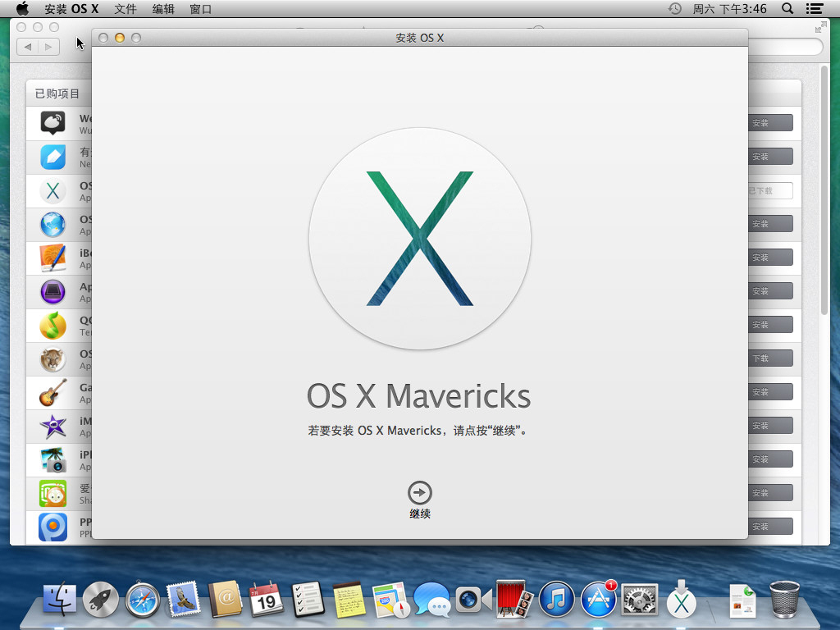Open iTunes from the Dock
840x630 pixels.
556,599
